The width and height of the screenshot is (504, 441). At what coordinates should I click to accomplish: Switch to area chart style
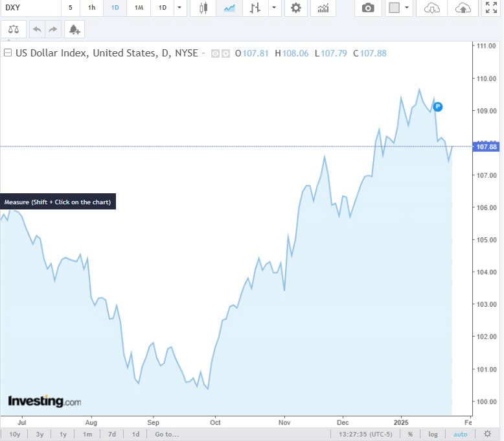229,8
